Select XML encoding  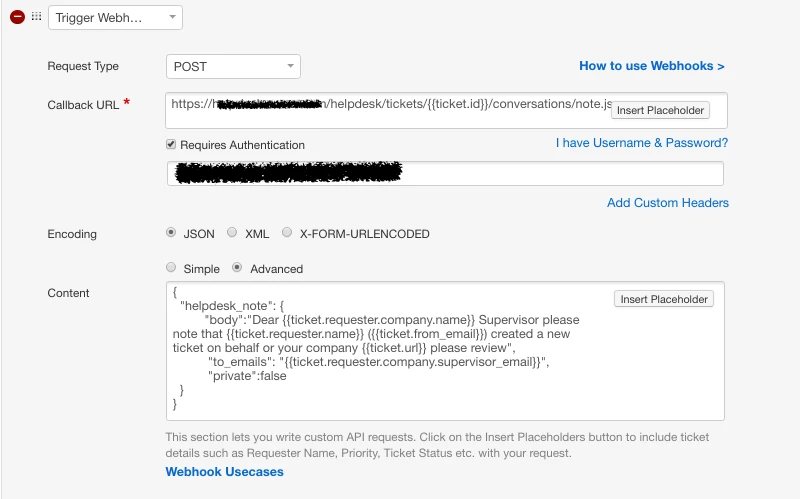click(232, 233)
